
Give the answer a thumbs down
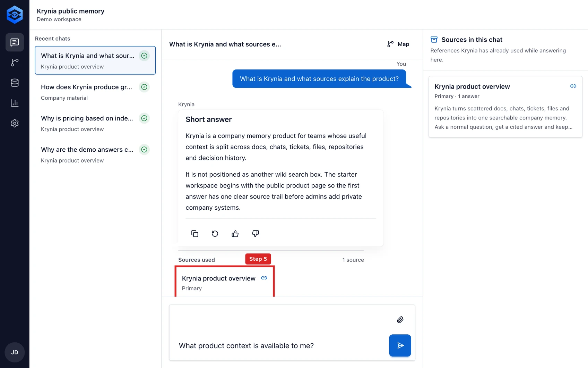point(256,234)
